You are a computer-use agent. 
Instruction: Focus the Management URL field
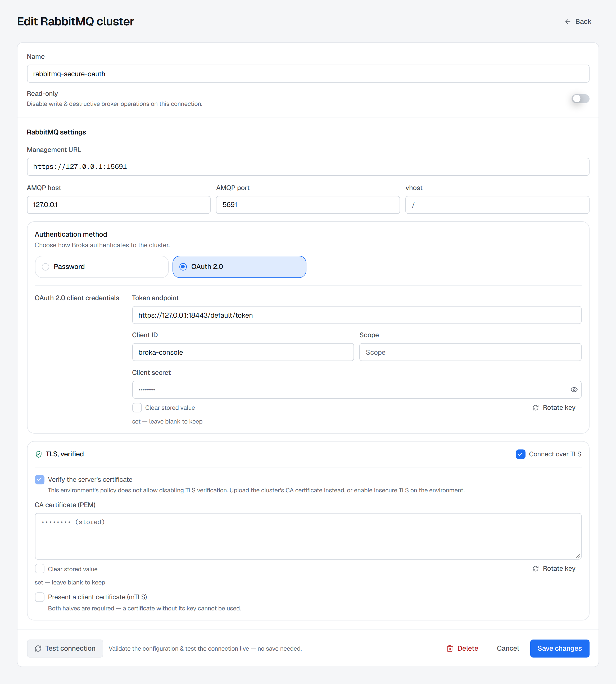(x=308, y=166)
